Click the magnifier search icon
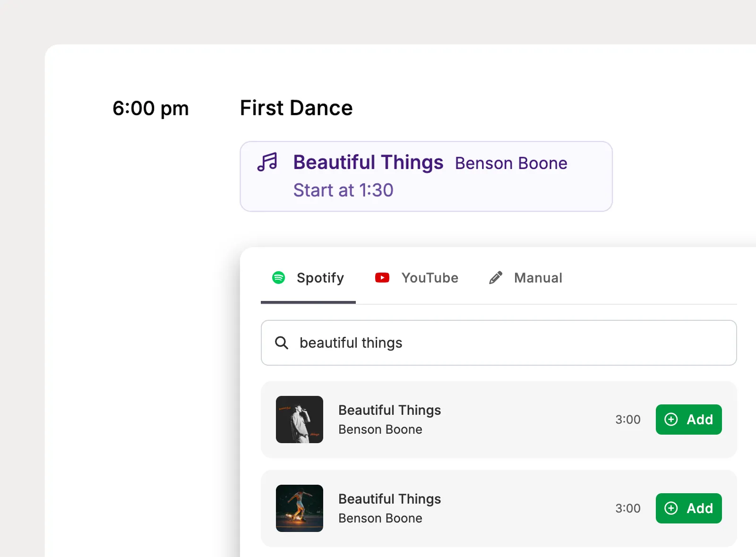 [282, 343]
